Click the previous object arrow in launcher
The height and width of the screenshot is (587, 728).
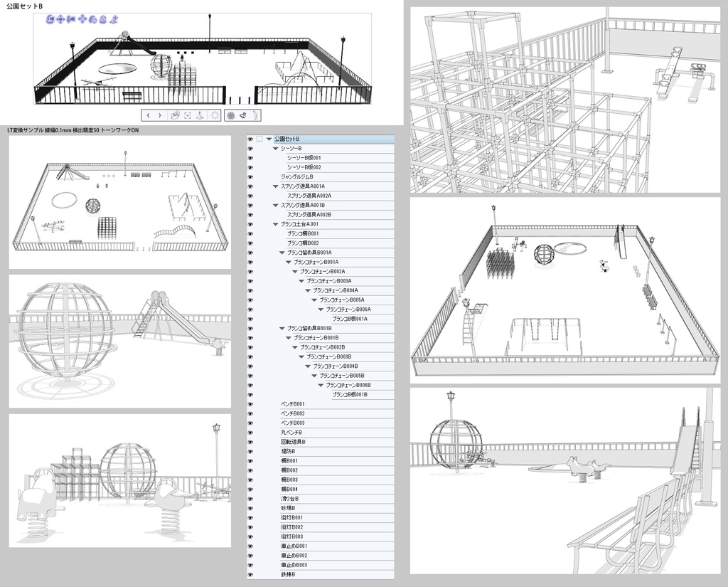[148, 115]
